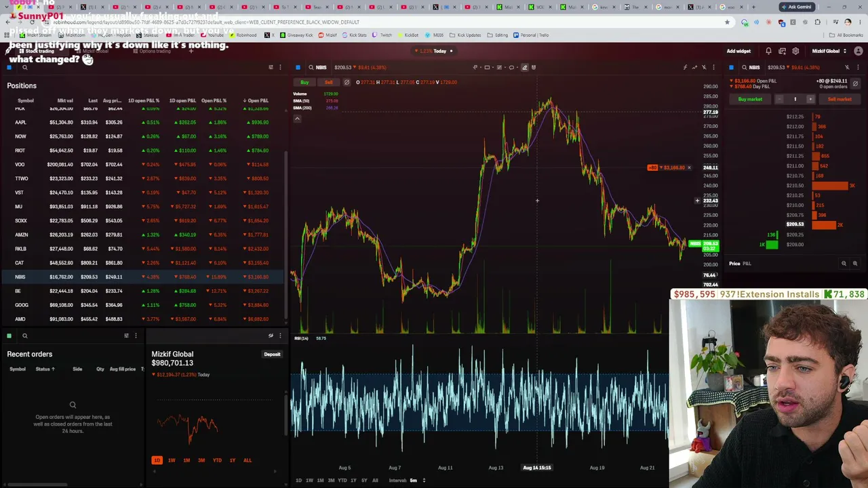Select the NBIS row in Positions
Image resolution: width=868 pixels, height=488 pixels.
point(142,277)
